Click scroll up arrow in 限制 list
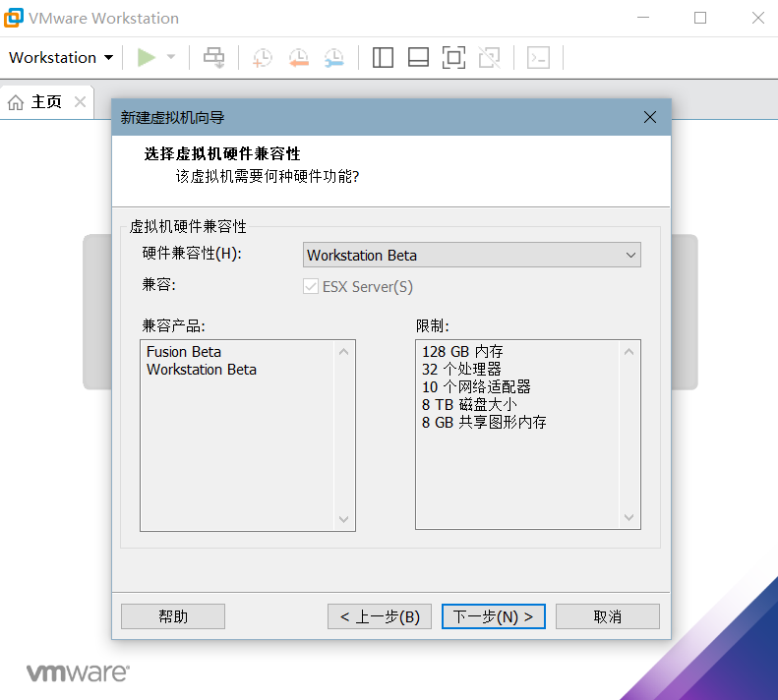 click(x=628, y=352)
